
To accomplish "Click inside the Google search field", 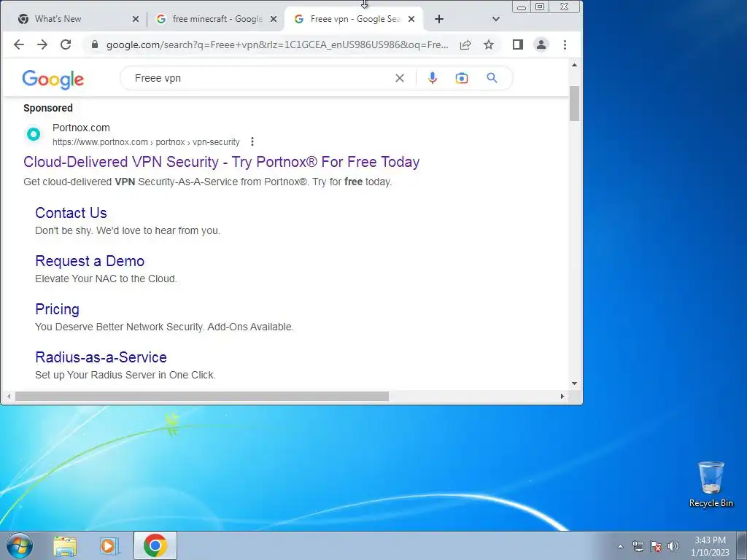I will click(262, 78).
